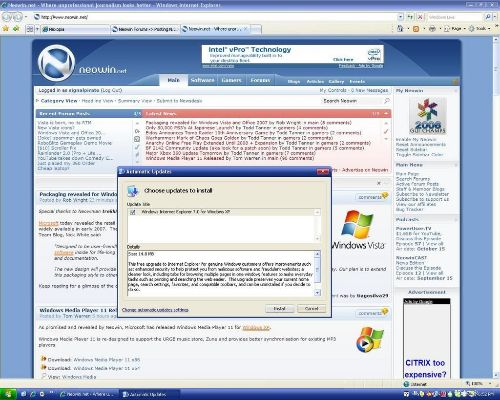Click the Cancel button in Automatic Updates

click(x=311, y=309)
